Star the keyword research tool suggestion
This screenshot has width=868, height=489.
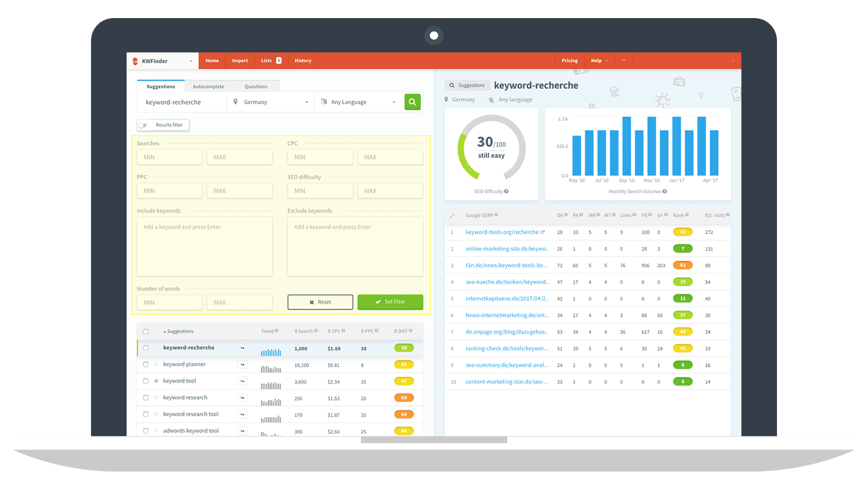click(x=157, y=414)
